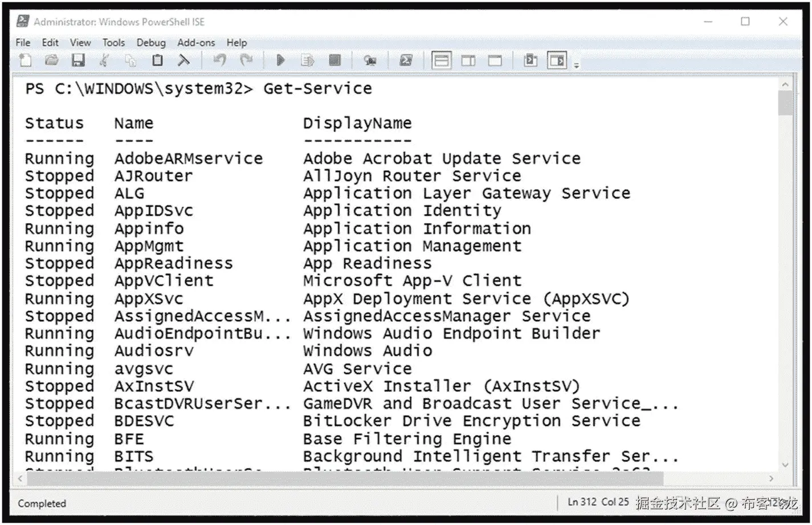
Task: Open a script file via folder icon
Action: coord(52,60)
